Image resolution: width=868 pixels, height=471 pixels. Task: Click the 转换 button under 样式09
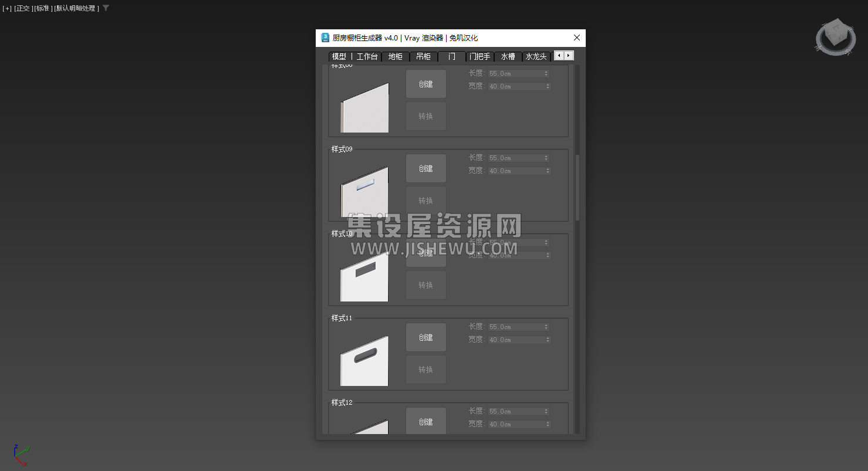[426, 201]
